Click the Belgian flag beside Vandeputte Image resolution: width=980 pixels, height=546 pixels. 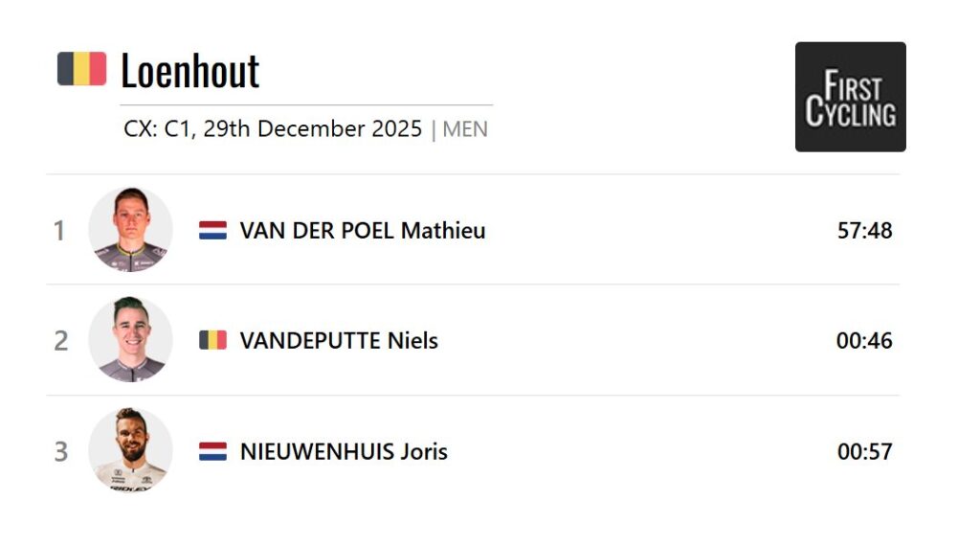(212, 340)
